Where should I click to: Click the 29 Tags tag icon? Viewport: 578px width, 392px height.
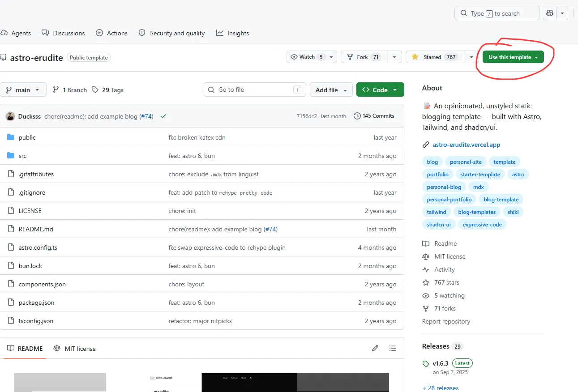pyautogui.click(x=95, y=90)
